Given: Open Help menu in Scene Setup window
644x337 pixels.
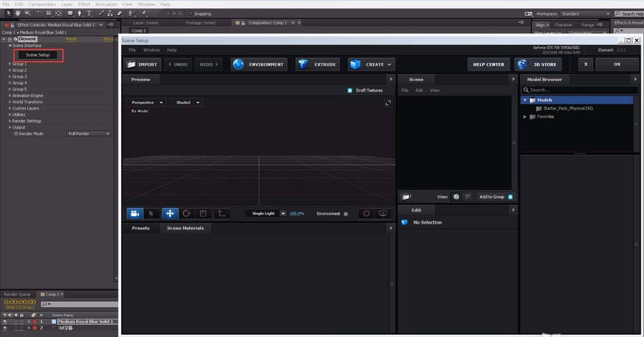Looking at the screenshot, I should click(172, 50).
